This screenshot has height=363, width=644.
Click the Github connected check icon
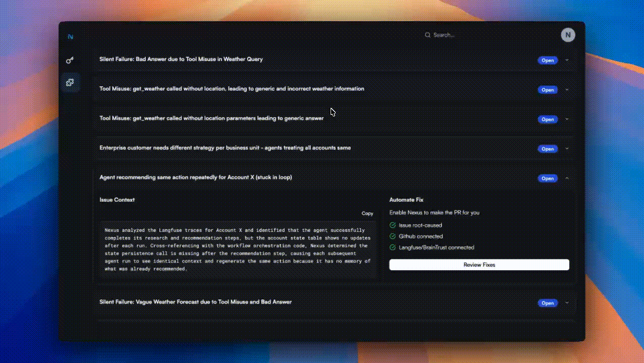point(392,236)
